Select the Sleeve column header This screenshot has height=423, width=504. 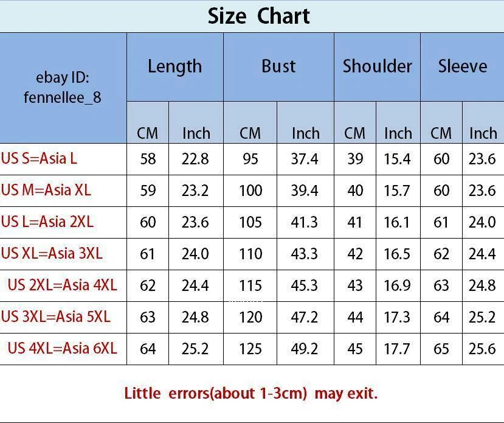pyautogui.click(x=463, y=67)
